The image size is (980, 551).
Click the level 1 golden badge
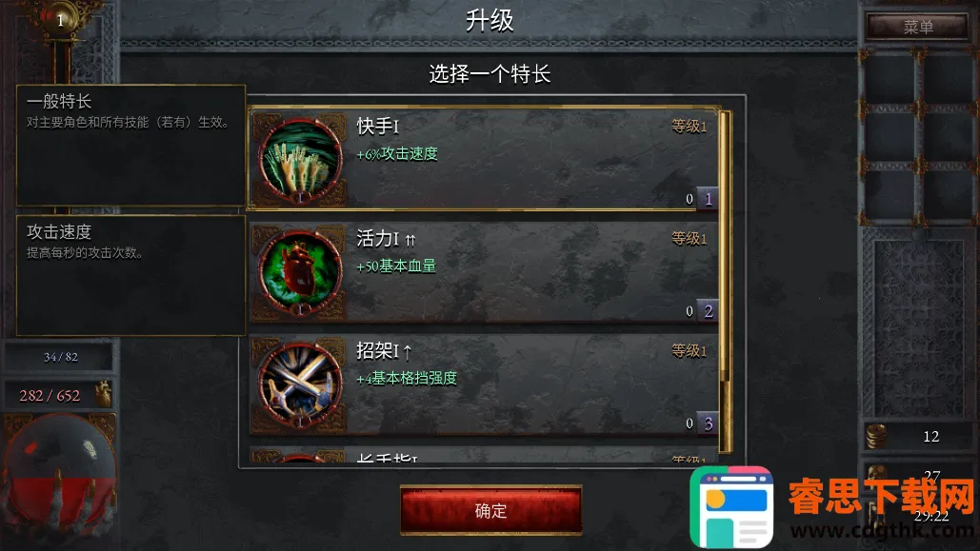60,20
